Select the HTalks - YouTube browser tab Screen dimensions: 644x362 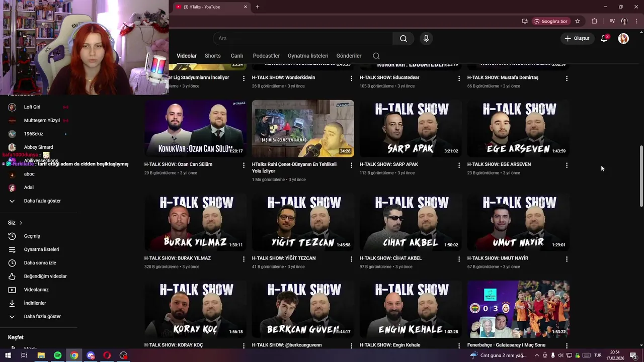click(211, 7)
